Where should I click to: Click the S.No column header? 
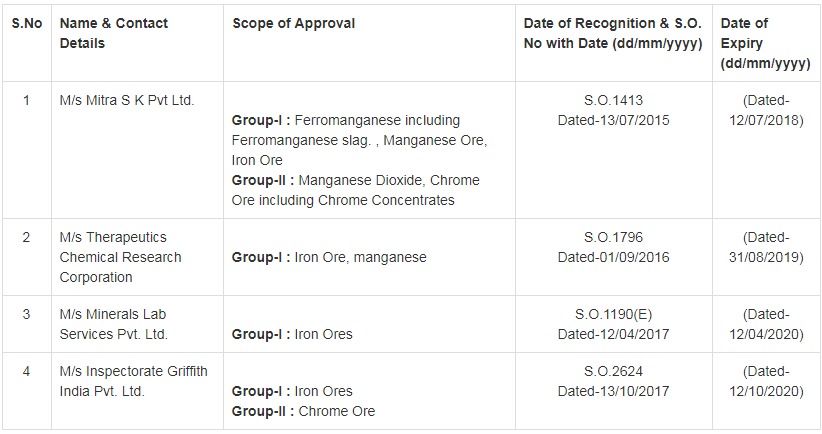point(26,23)
